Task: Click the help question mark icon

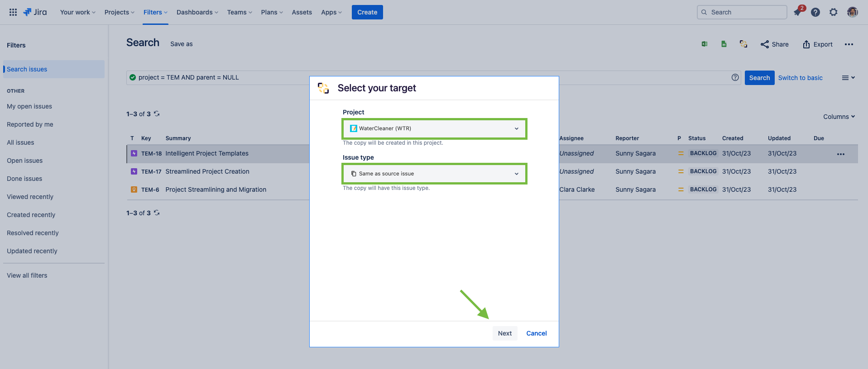Action: click(x=815, y=12)
